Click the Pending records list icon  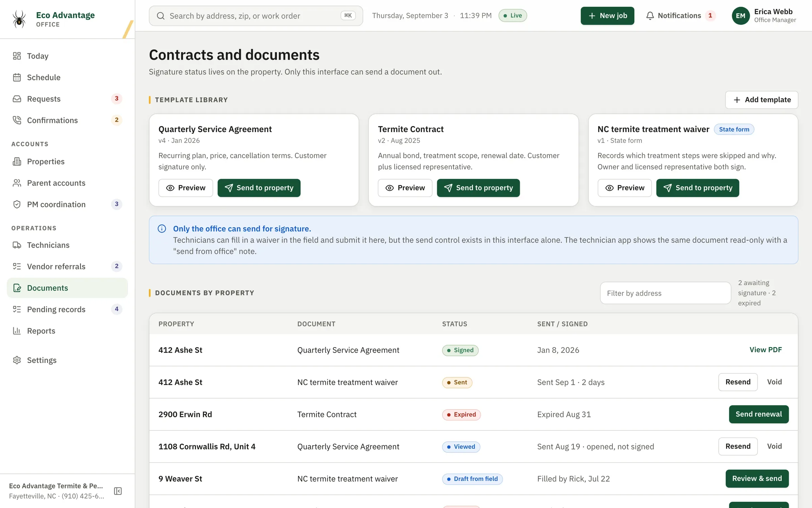(17, 309)
